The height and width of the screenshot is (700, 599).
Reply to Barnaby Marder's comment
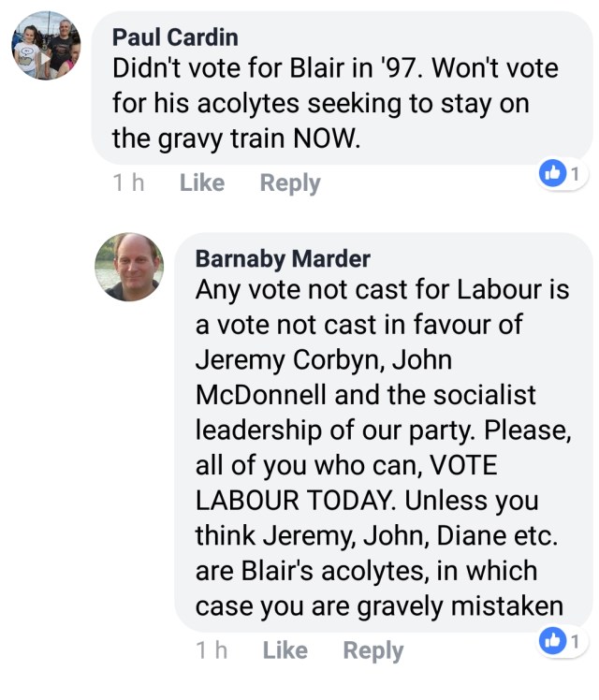(x=373, y=650)
